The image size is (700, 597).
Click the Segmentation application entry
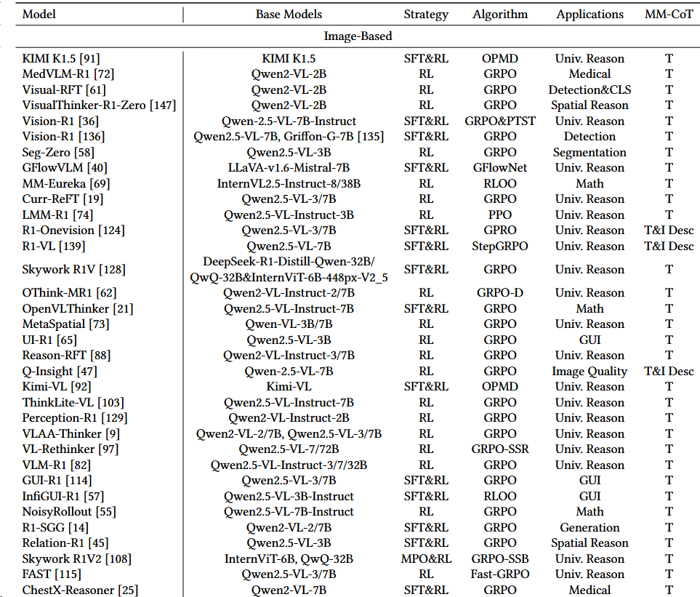(590, 153)
